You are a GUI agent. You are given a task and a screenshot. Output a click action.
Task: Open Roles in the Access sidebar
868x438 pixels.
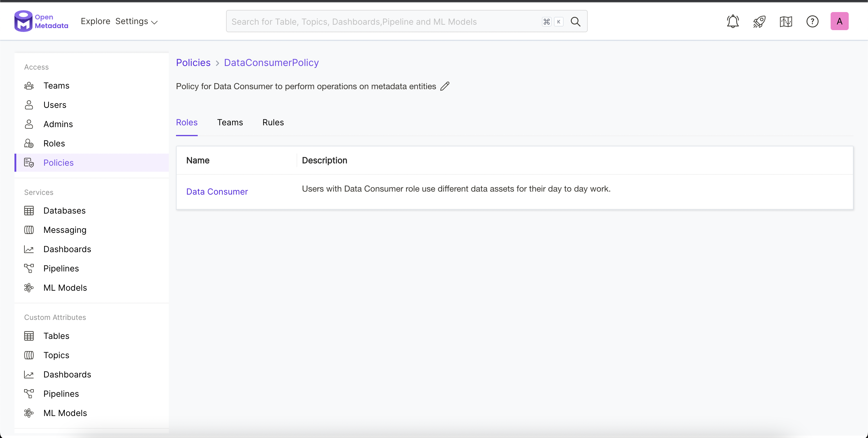(x=54, y=143)
